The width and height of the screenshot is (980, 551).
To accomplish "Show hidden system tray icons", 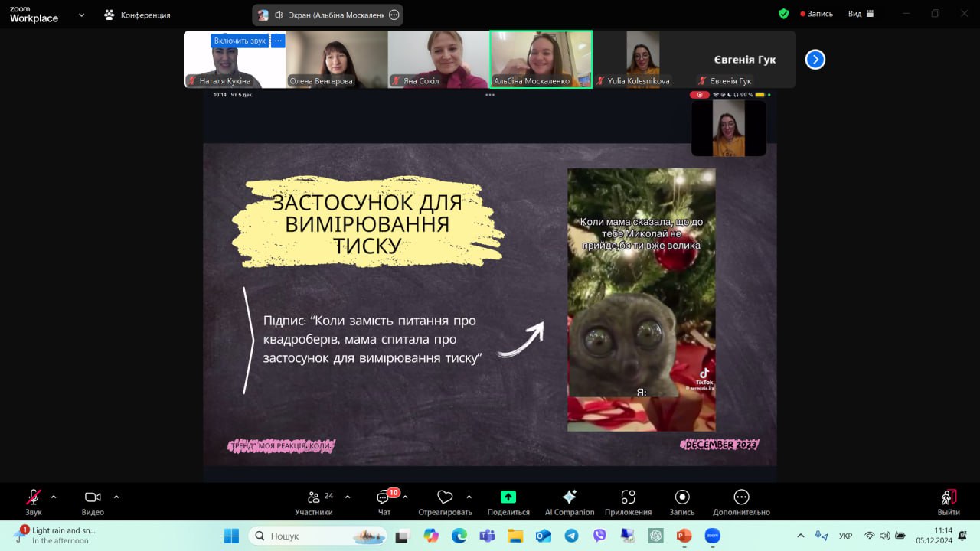I will click(x=801, y=536).
